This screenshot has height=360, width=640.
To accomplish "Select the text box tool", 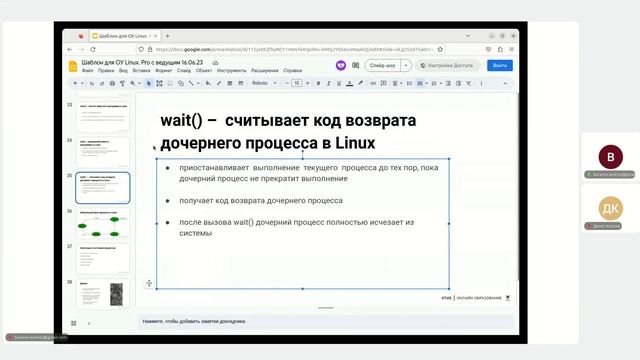I will (159, 83).
